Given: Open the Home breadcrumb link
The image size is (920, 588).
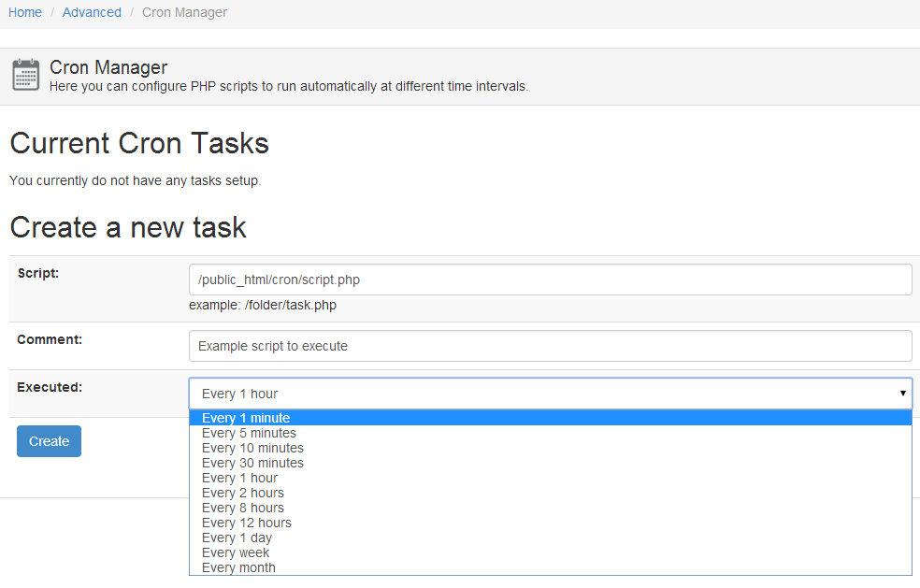Looking at the screenshot, I should [25, 12].
